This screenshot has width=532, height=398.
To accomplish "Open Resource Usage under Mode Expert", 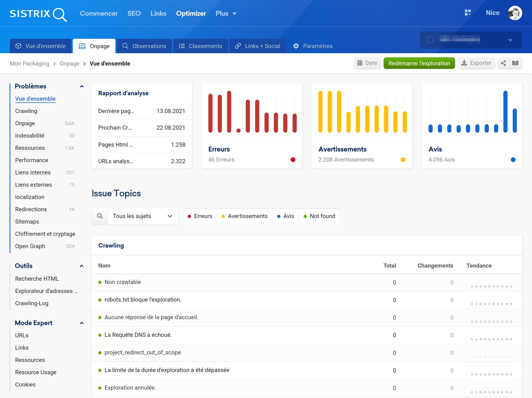I will click(x=36, y=372).
